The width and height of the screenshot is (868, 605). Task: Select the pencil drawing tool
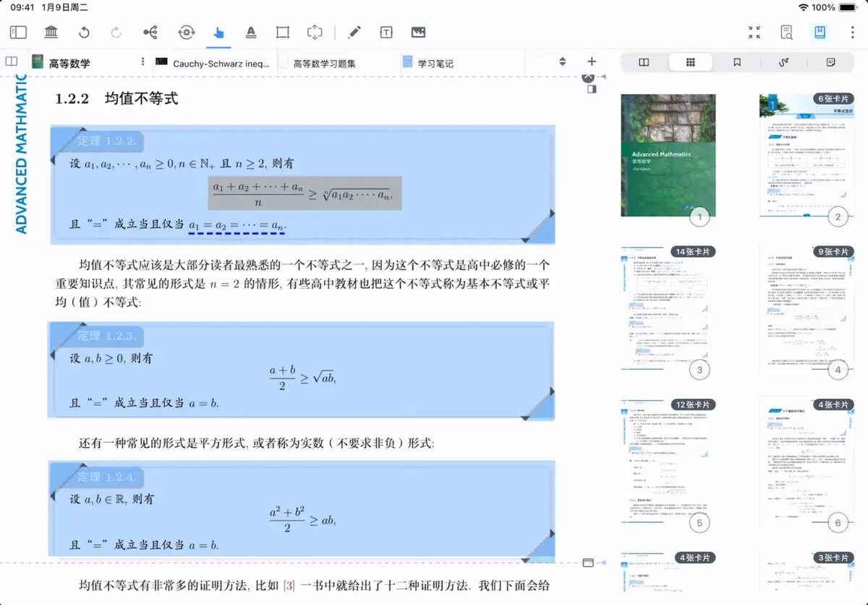pyautogui.click(x=354, y=32)
